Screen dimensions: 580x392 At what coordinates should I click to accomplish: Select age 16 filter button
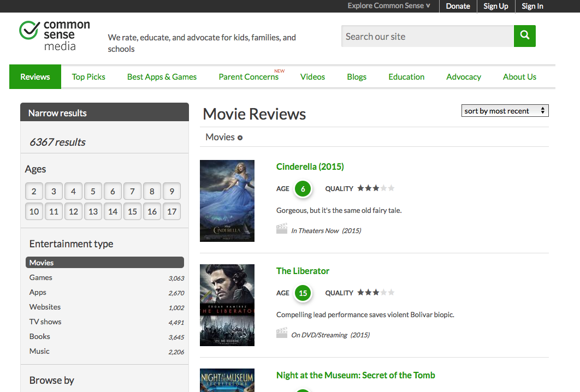click(x=152, y=211)
